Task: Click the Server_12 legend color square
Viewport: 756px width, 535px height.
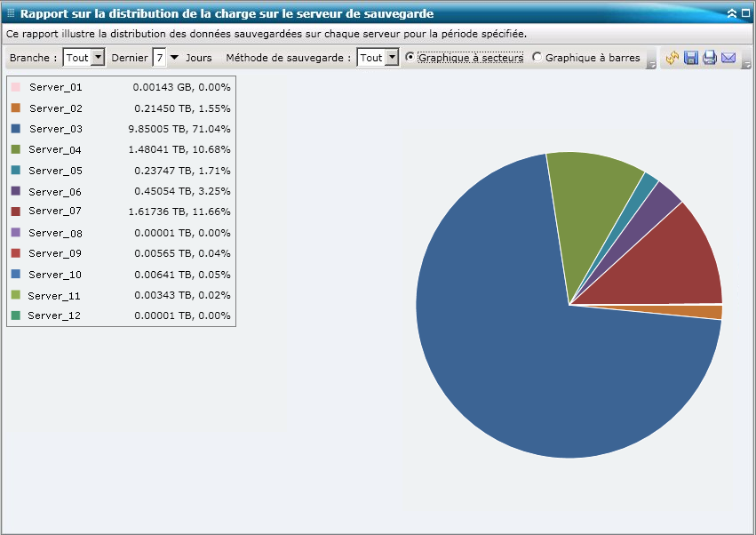Action: [x=15, y=315]
